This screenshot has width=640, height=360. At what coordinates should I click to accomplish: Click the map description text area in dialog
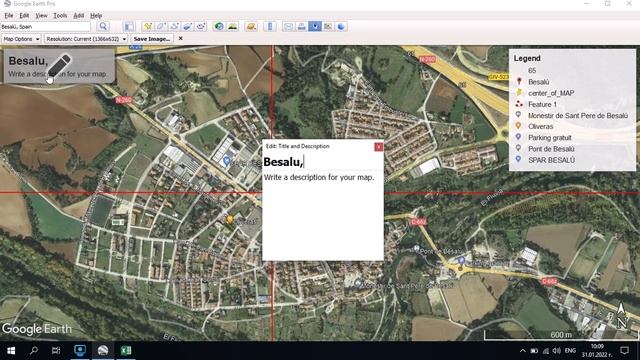tap(322, 215)
